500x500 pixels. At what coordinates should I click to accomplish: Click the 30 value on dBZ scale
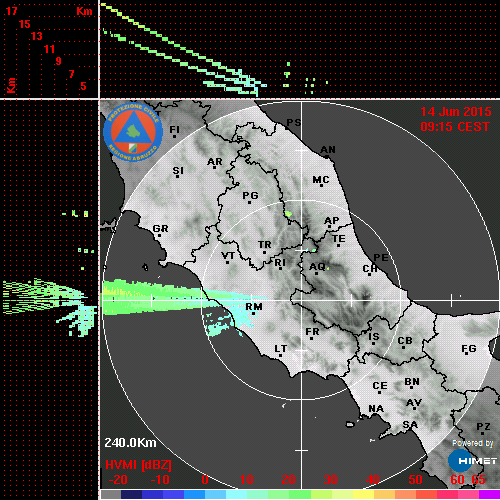tap(331, 480)
